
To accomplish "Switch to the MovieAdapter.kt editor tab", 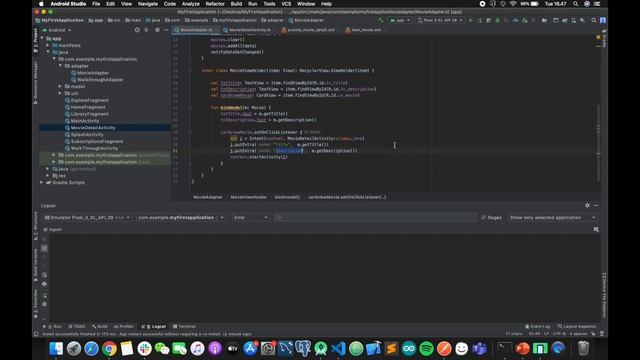I will tap(196, 30).
